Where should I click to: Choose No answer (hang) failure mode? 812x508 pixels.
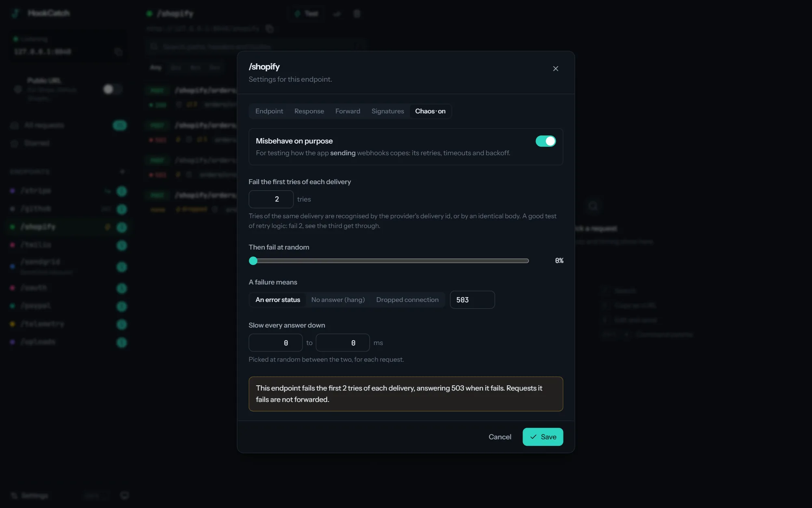pyautogui.click(x=338, y=300)
